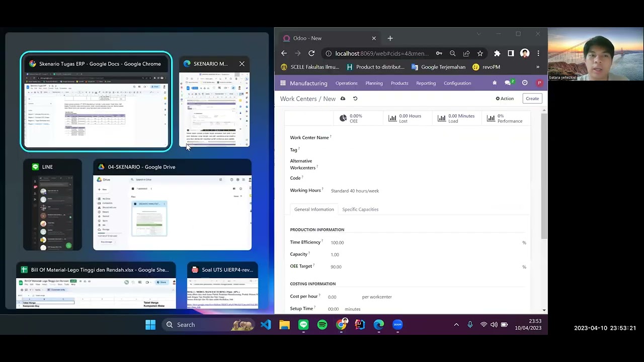Open the Performance stat button

[x=505, y=118]
